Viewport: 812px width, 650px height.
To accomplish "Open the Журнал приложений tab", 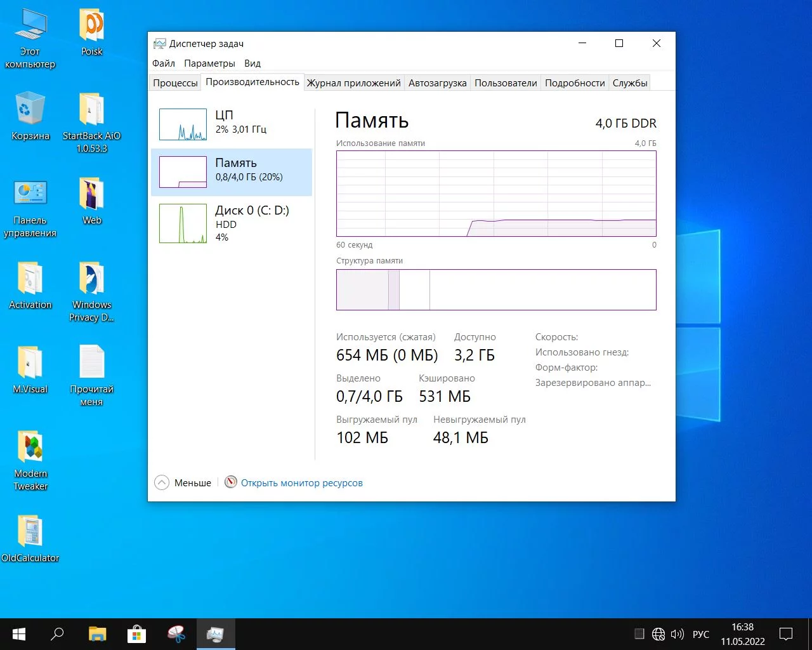I will tap(353, 83).
